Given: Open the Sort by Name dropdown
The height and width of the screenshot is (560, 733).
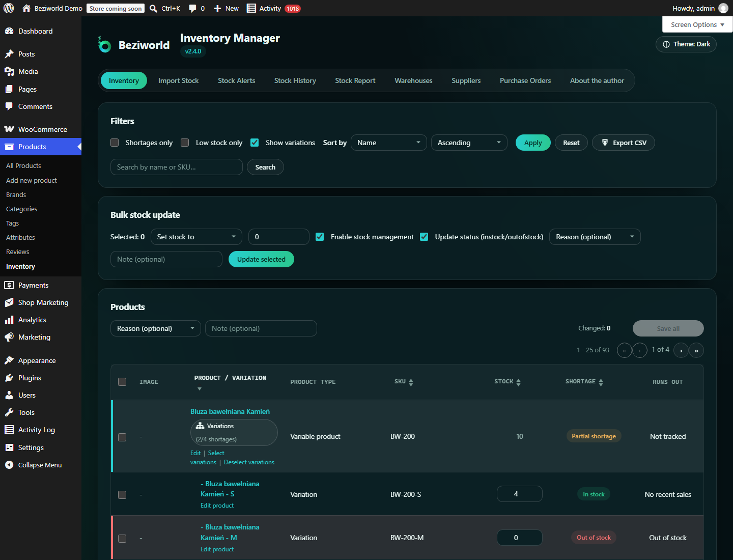Looking at the screenshot, I should coord(389,143).
